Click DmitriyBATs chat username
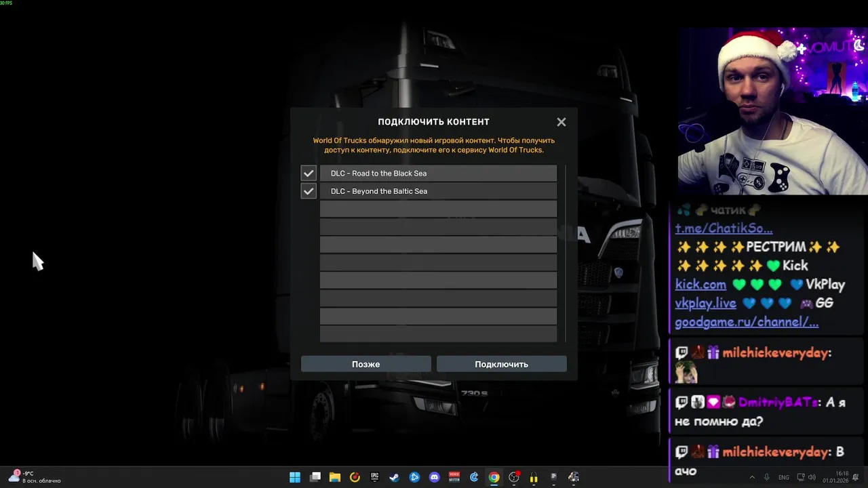 pyautogui.click(x=778, y=403)
